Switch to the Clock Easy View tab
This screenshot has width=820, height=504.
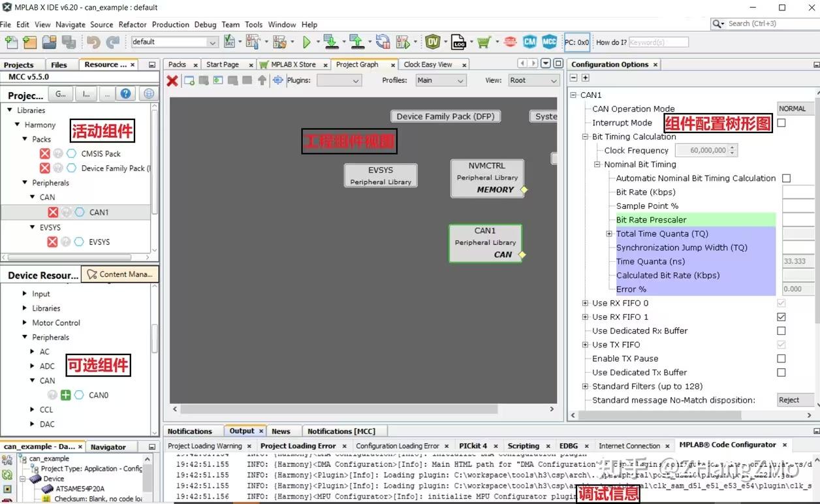click(x=428, y=65)
